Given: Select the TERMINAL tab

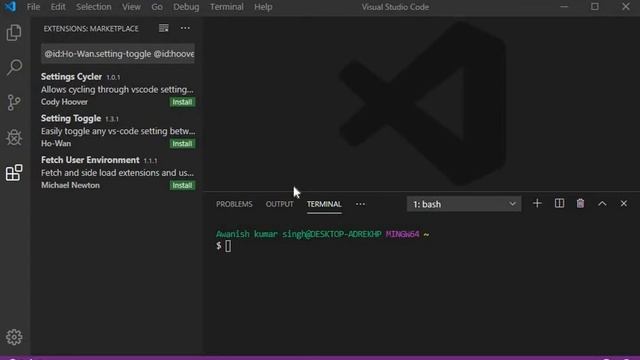Looking at the screenshot, I should (324, 204).
